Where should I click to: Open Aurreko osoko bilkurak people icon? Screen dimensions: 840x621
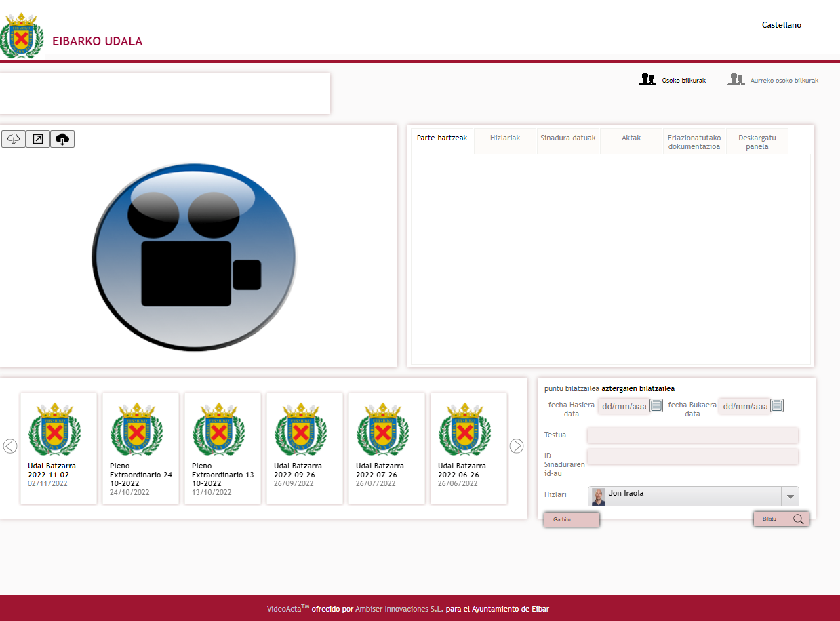coord(736,80)
